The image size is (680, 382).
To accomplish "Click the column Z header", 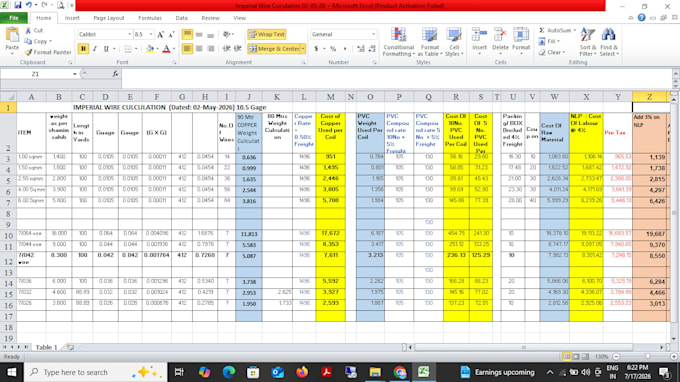I will 649,97.
